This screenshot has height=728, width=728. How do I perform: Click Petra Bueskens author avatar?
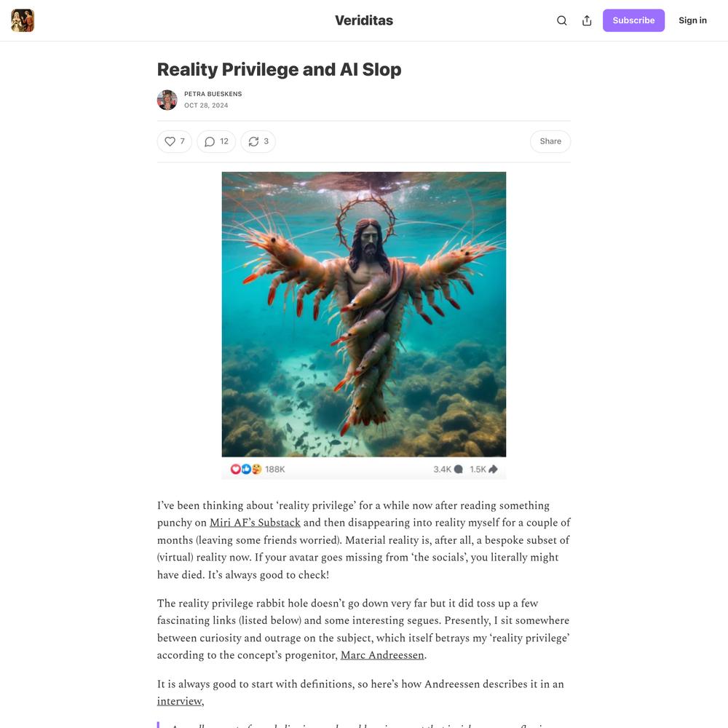point(167,100)
